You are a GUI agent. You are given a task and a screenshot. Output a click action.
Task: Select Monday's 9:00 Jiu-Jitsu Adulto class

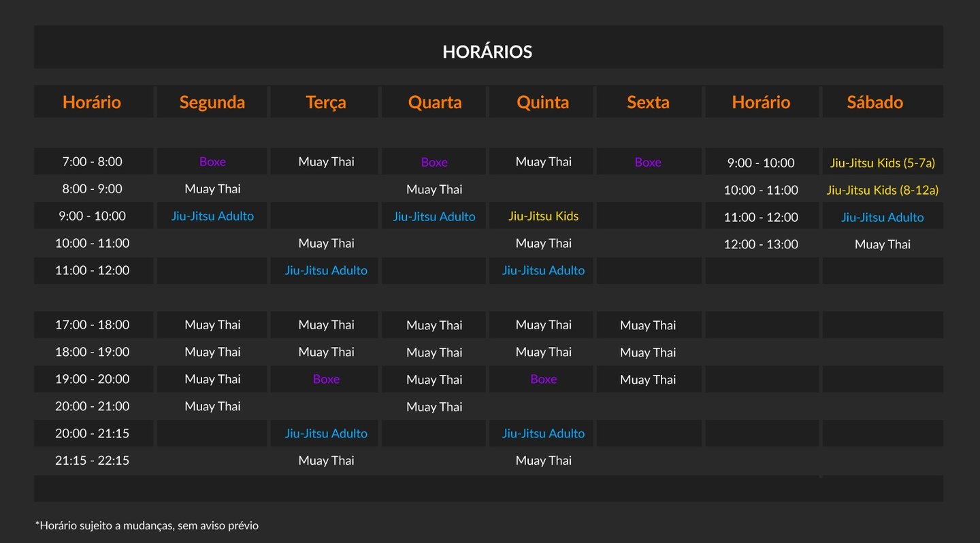click(212, 216)
